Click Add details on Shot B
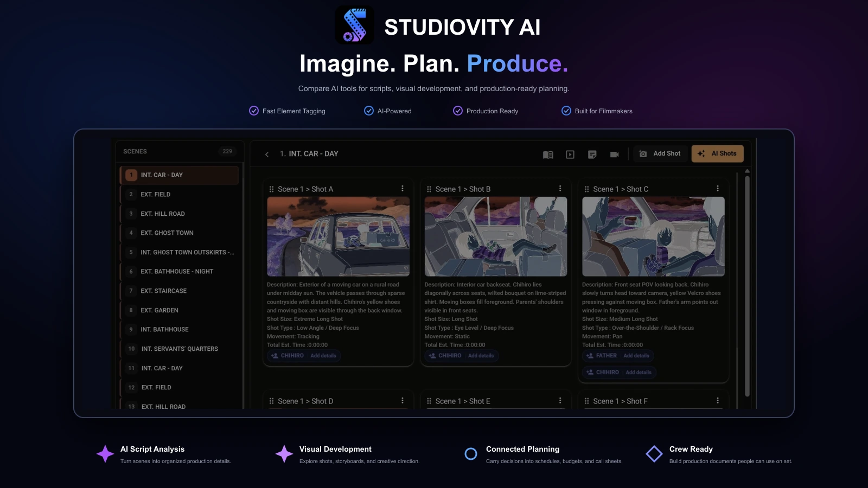The width and height of the screenshot is (868, 488). click(481, 356)
